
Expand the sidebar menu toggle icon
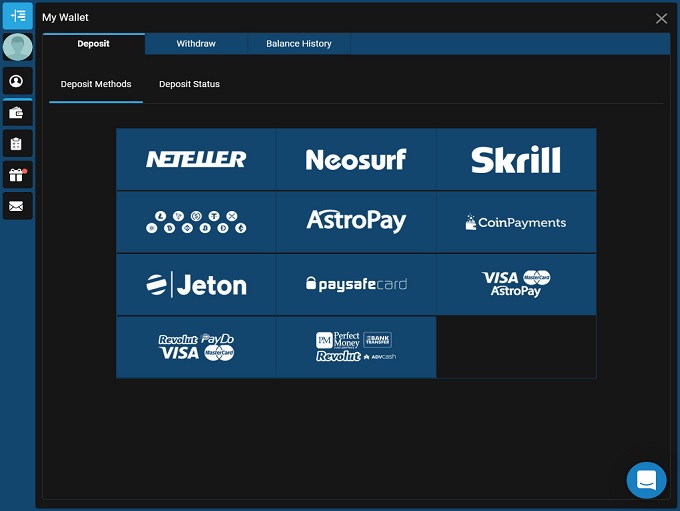17,16
